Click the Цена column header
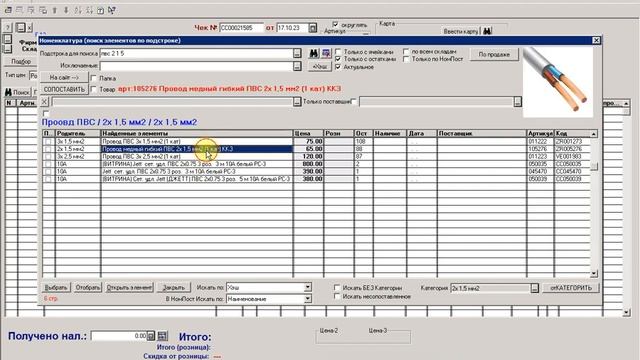640x360 pixels. 308,133
